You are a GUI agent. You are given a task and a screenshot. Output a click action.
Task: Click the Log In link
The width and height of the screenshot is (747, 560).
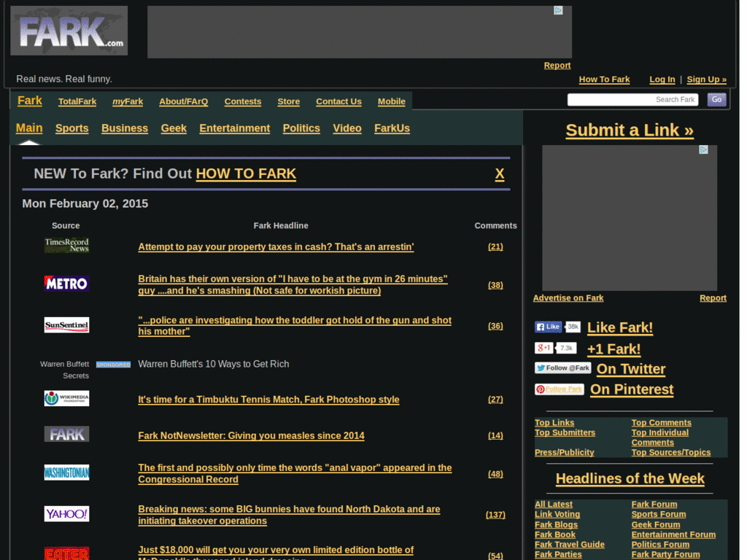662,79
